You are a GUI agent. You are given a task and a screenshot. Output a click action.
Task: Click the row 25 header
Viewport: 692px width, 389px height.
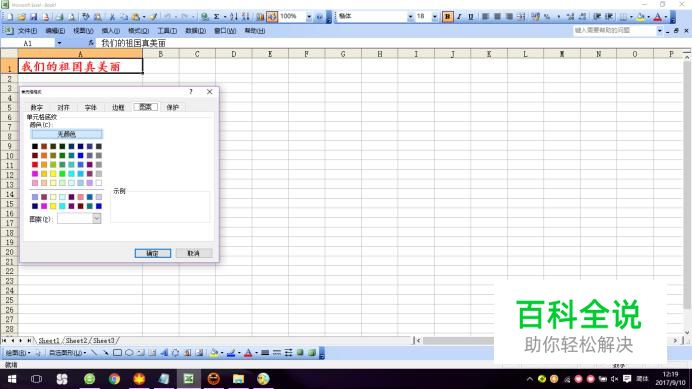pyautogui.click(x=9, y=300)
